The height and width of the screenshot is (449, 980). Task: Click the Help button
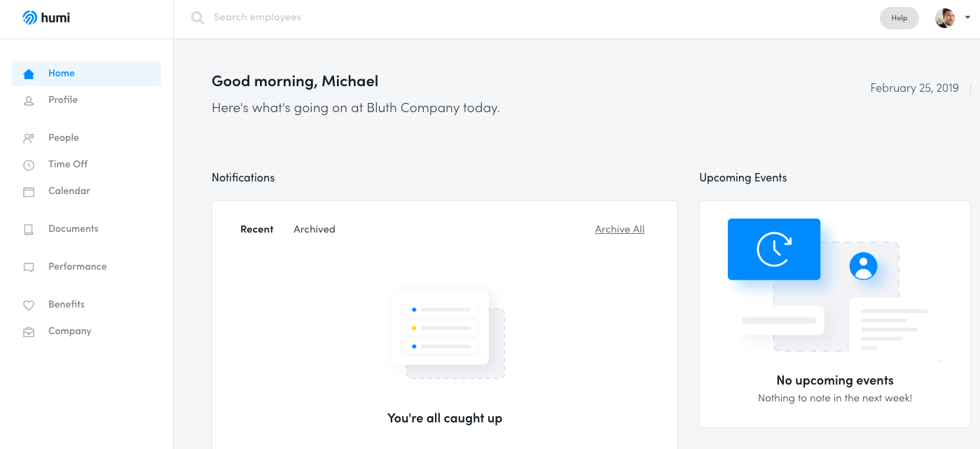(x=899, y=18)
